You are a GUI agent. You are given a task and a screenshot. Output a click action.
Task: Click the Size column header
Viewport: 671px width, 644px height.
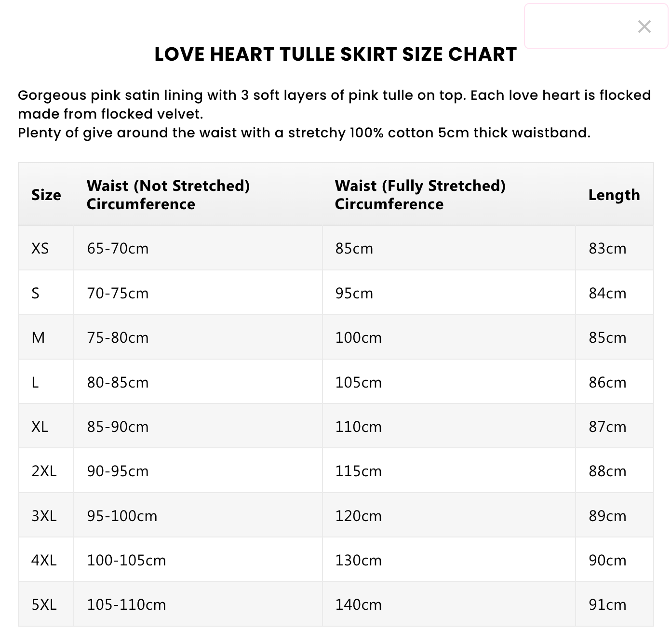pyautogui.click(x=46, y=195)
